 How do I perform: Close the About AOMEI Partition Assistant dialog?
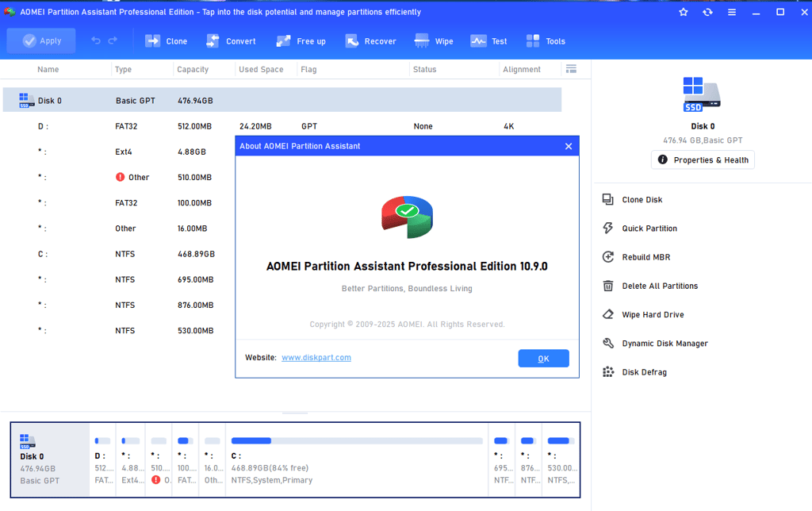(569, 146)
